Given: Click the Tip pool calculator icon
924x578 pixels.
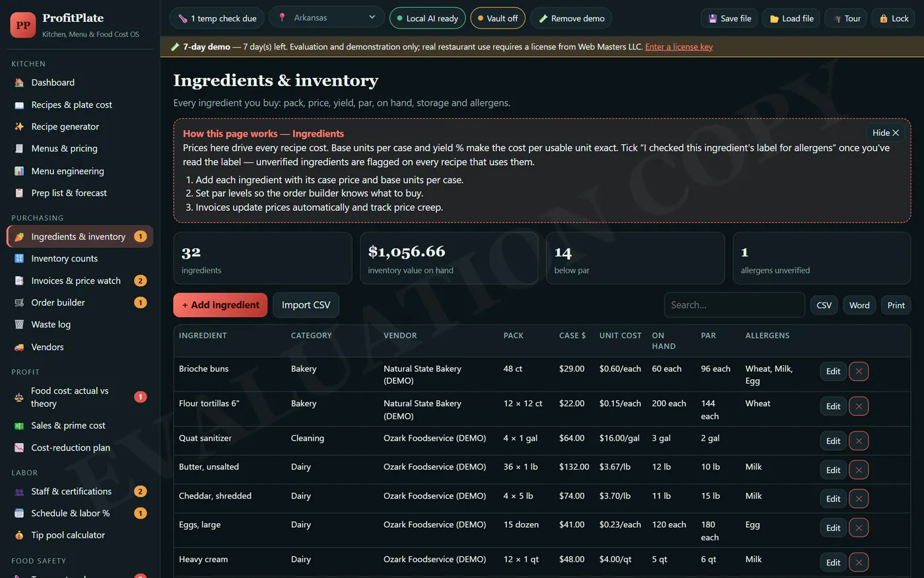Looking at the screenshot, I should pyautogui.click(x=19, y=535).
